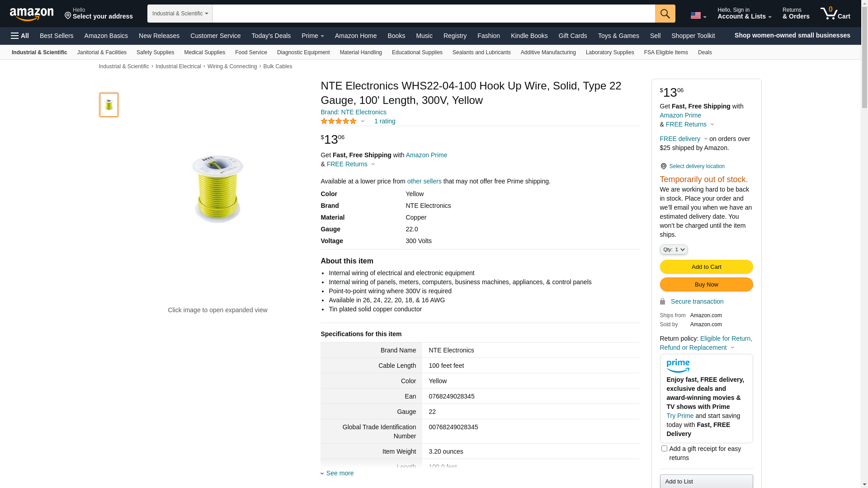Expand See more specifications
Viewport: 868px width, 488px height.
(340, 473)
